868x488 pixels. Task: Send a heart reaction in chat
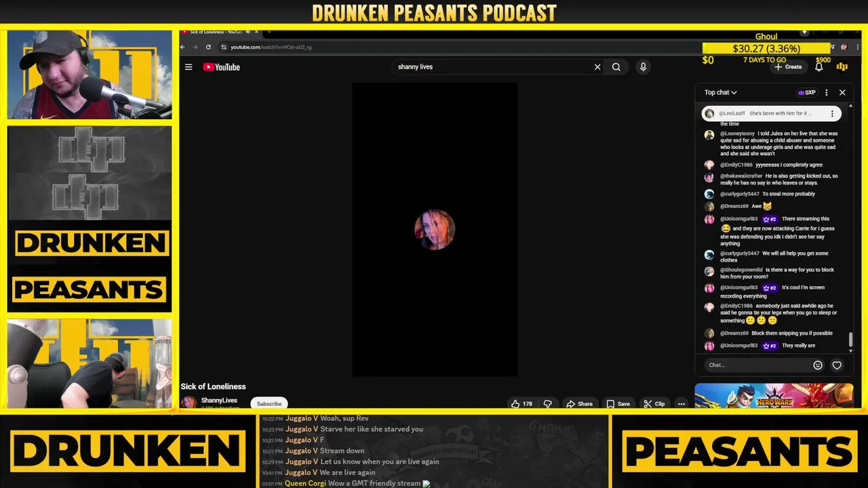tap(837, 365)
